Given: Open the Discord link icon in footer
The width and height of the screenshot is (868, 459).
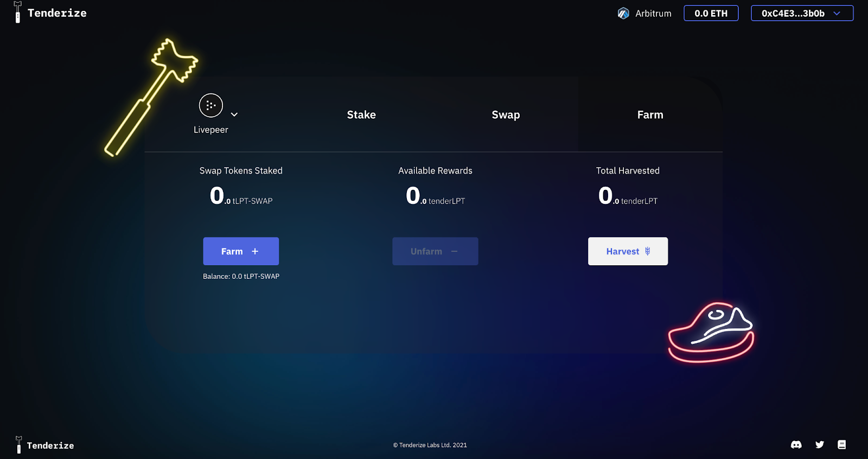Looking at the screenshot, I should (x=796, y=445).
